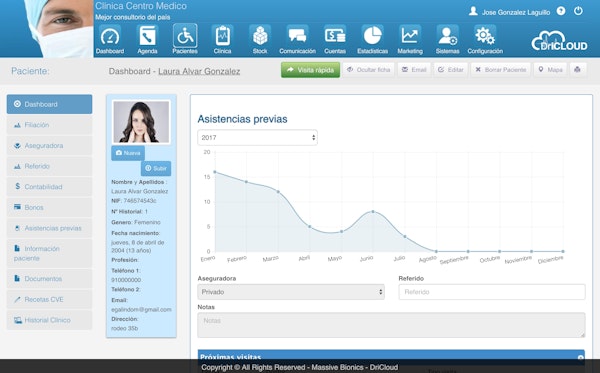Click the Laura Alvar Gonzalez link
600x373 pixels.
[199, 72]
